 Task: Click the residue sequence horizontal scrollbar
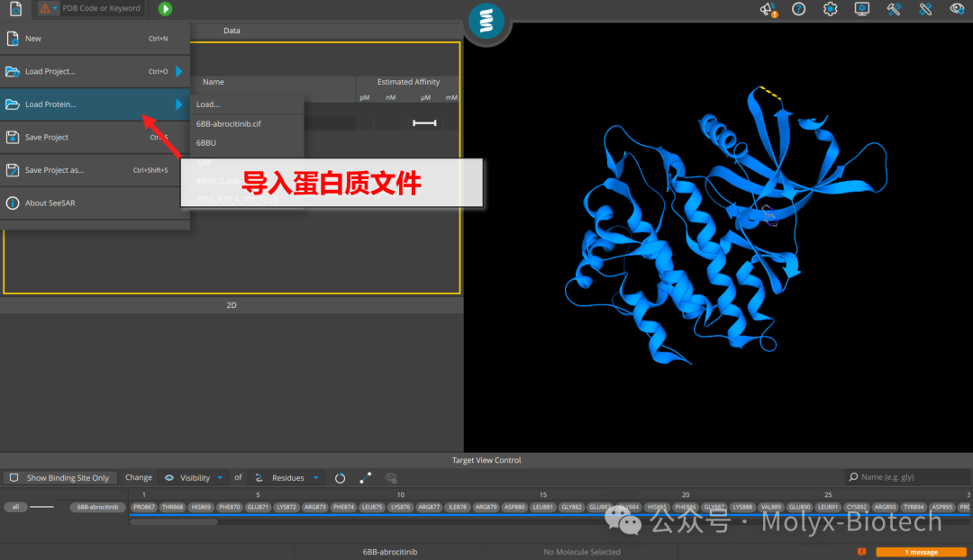pos(174,522)
